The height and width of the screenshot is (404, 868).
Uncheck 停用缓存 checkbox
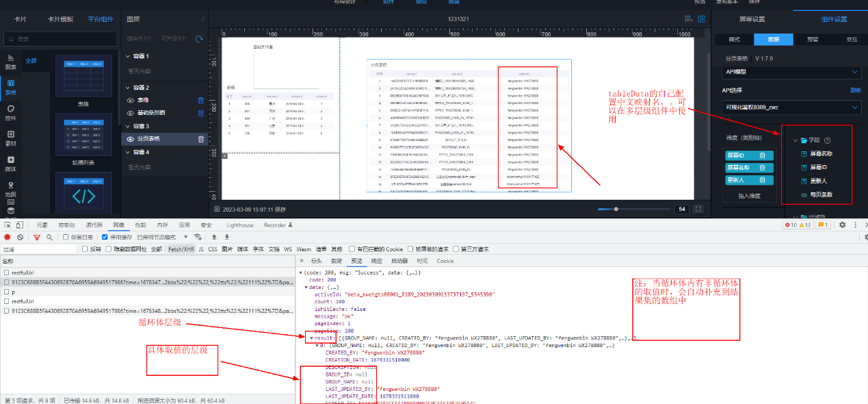pyautogui.click(x=105, y=237)
